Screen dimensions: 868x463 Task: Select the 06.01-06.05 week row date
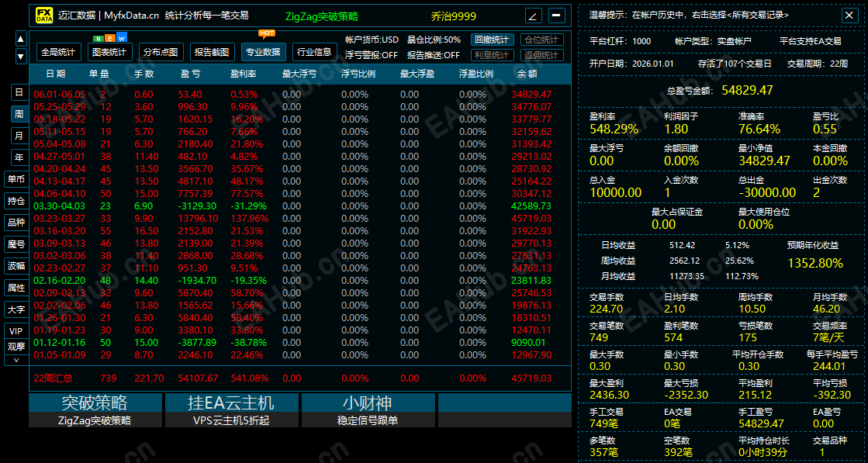click(x=60, y=94)
